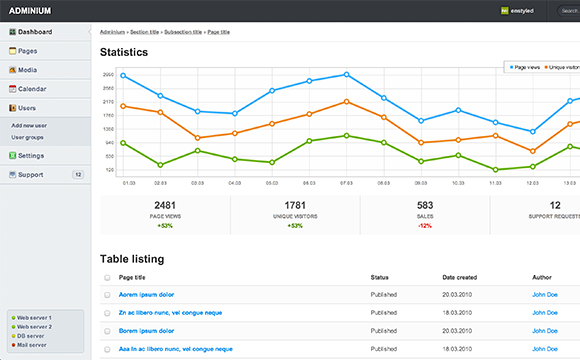Open the User groups submenu item
The width and height of the screenshot is (580, 360).
[x=27, y=137]
